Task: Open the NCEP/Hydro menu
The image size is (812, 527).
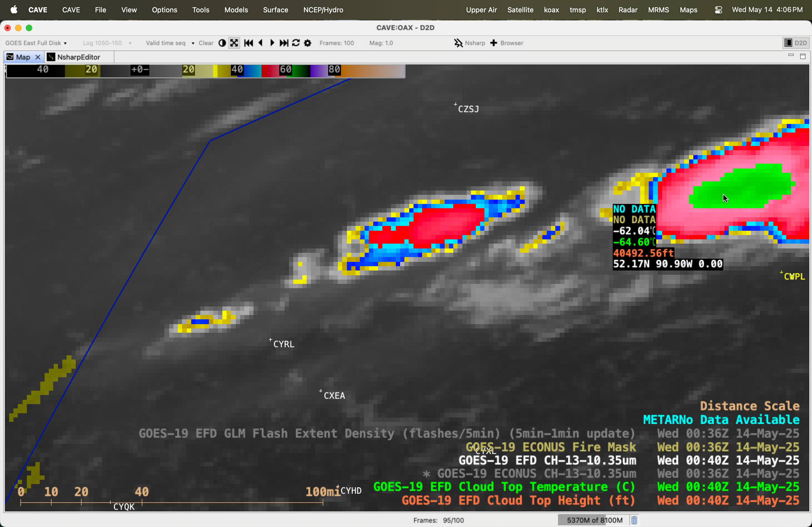Action: point(323,10)
